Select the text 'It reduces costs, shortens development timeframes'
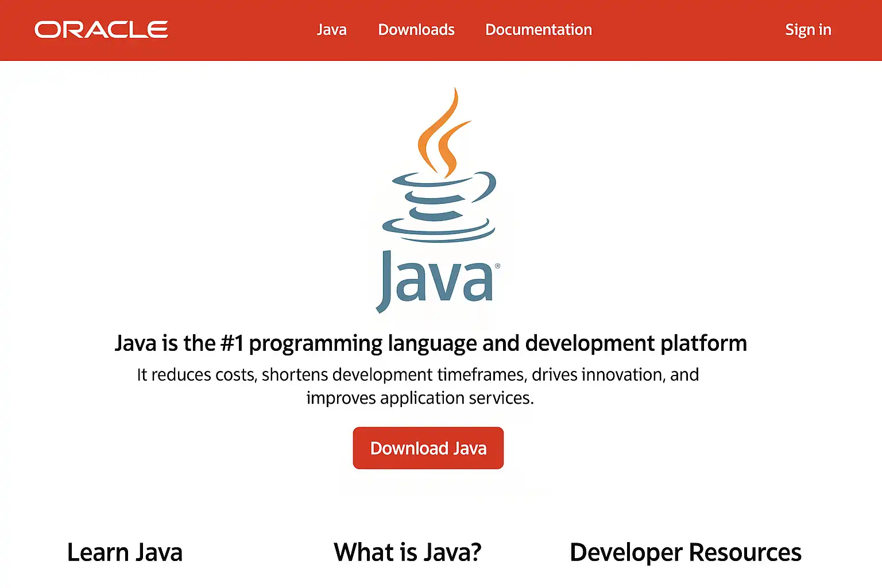The image size is (882, 588). coord(331,374)
